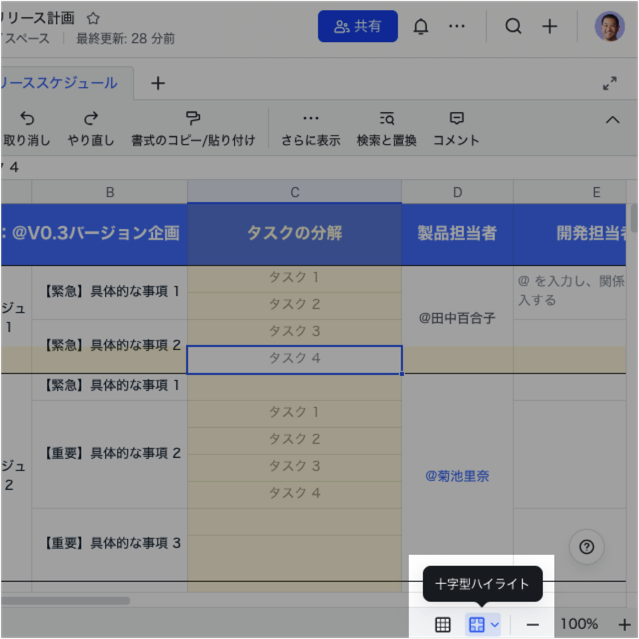The image size is (639, 639).
Task: Select 書式のコピー/貼り付け format painter
Action: [193, 119]
